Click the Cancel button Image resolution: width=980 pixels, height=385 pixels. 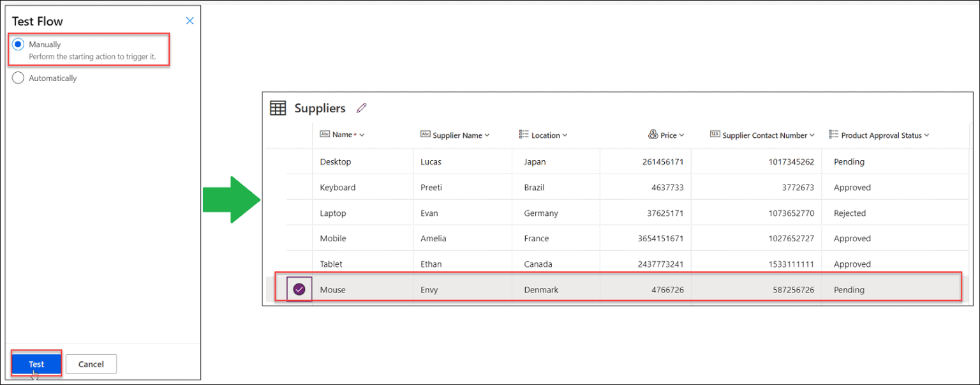[x=91, y=364]
